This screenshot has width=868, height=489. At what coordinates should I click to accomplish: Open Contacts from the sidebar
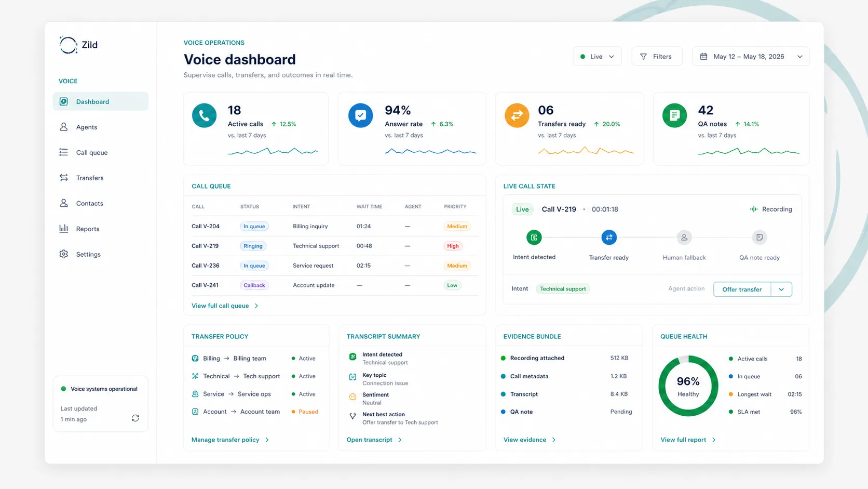63,203
